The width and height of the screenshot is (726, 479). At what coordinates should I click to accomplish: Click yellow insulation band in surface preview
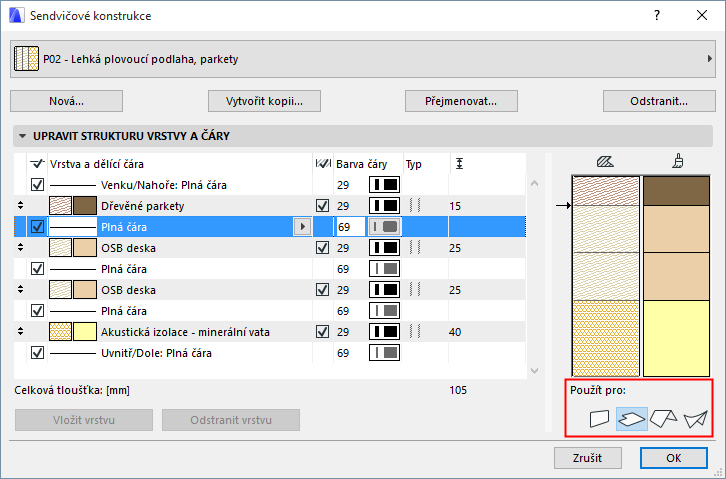pos(676,338)
